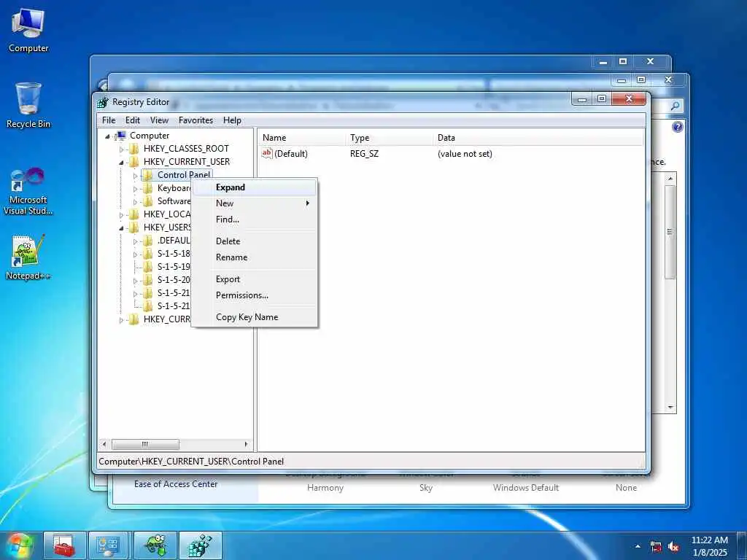Open the Favorites menu
Viewport: 747px width, 560px height.
coord(196,120)
